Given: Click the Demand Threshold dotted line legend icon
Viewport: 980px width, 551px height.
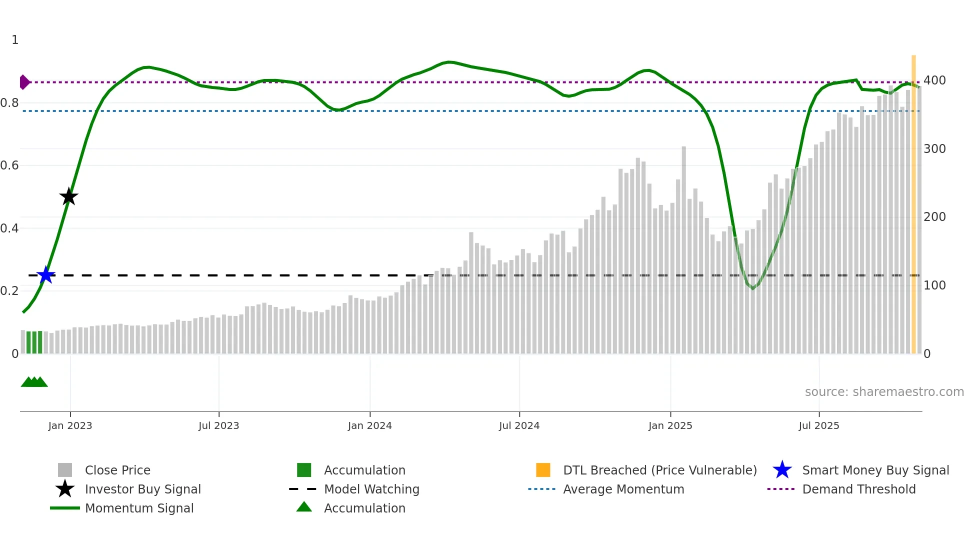Looking at the screenshot, I should (781, 489).
